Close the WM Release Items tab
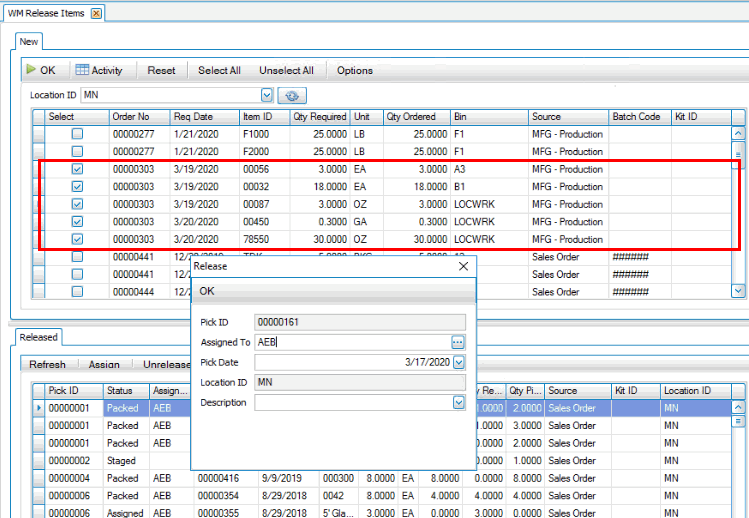The image size is (749, 518). pos(96,13)
